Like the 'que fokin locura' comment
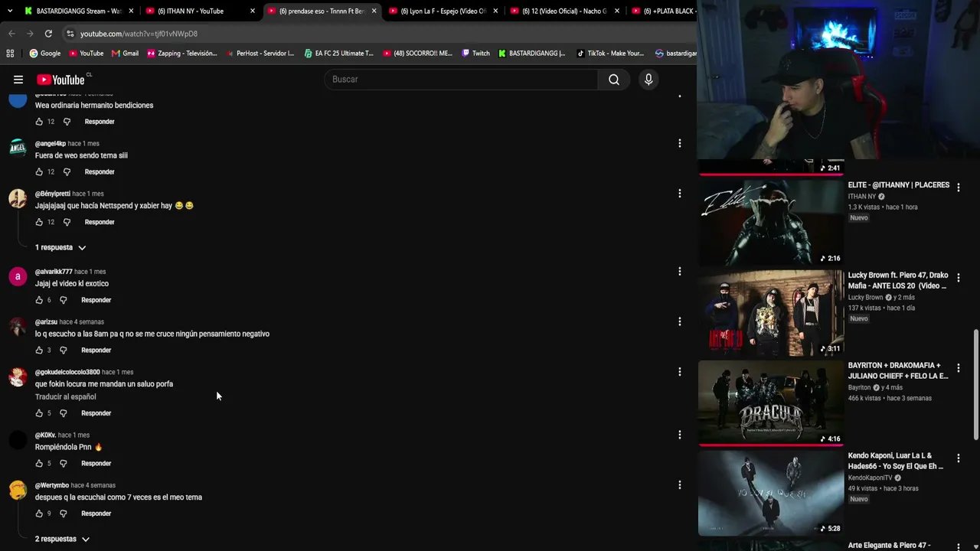Viewport: 980px width, 551px height. coord(39,413)
